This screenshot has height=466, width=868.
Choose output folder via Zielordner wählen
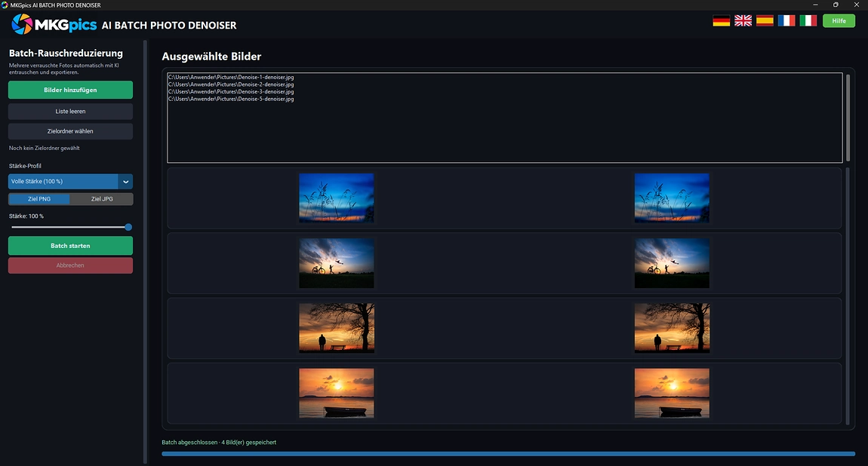[70, 131]
